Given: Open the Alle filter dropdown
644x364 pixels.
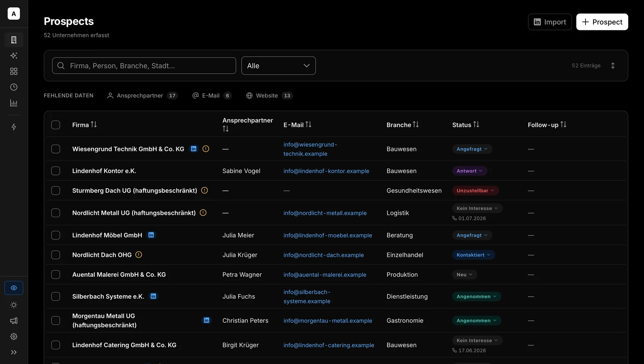Looking at the screenshot, I should (x=278, y=65).
